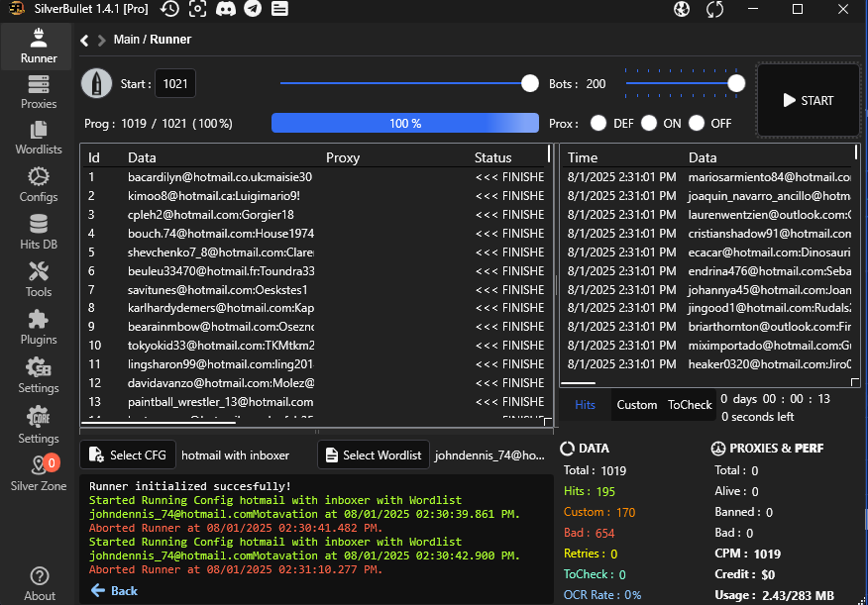Open the Plugins puzzle piece icon

[x=39, y=325]
